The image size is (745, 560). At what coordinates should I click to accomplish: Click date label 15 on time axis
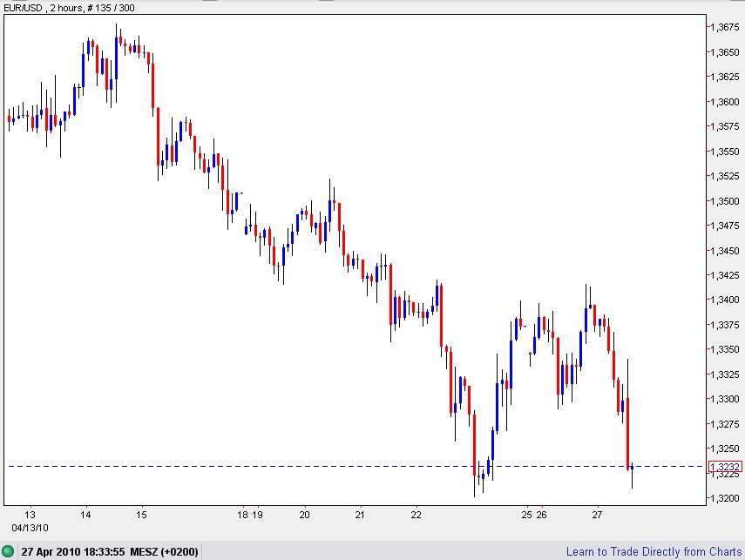[x=141, y=515]
